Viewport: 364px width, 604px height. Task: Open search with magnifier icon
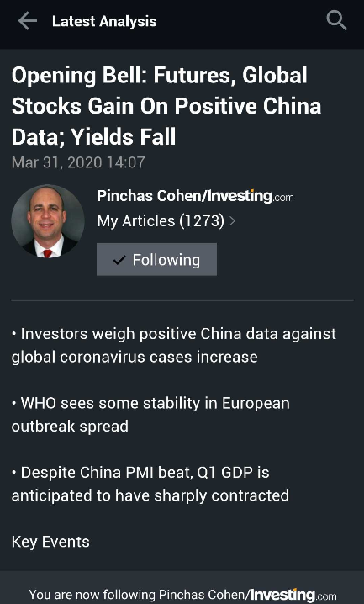tap(337, 20)
